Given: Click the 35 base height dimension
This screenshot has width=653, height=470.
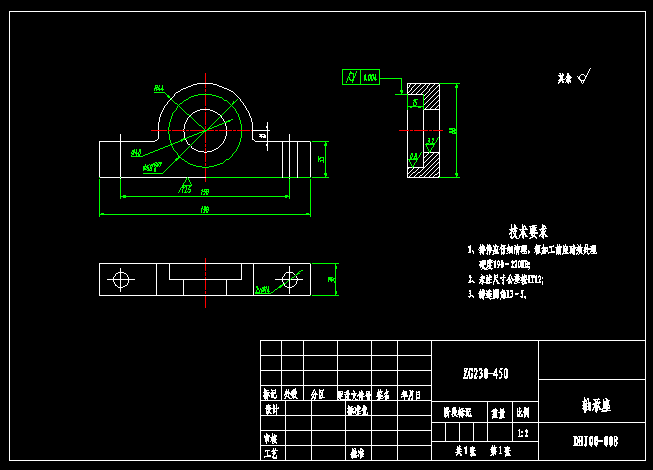Looking at the screenshot, I should pos(322,159).
